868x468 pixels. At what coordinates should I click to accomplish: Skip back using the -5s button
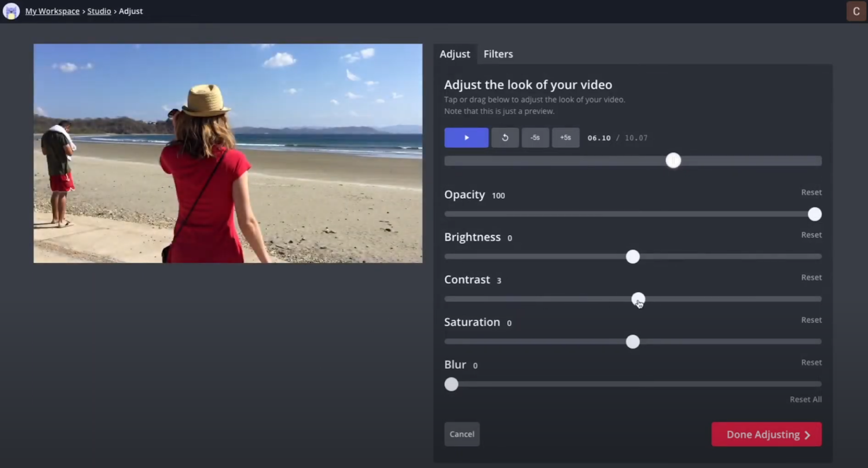pos(535,138)
